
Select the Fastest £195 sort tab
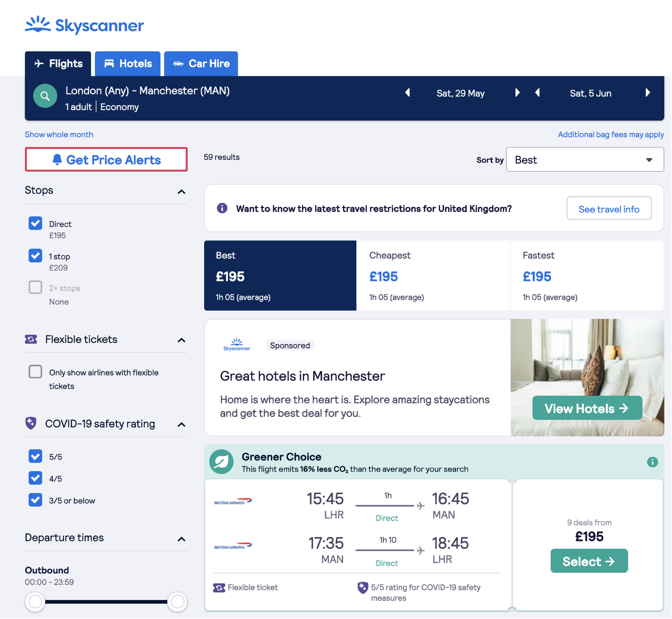point(587,275)
